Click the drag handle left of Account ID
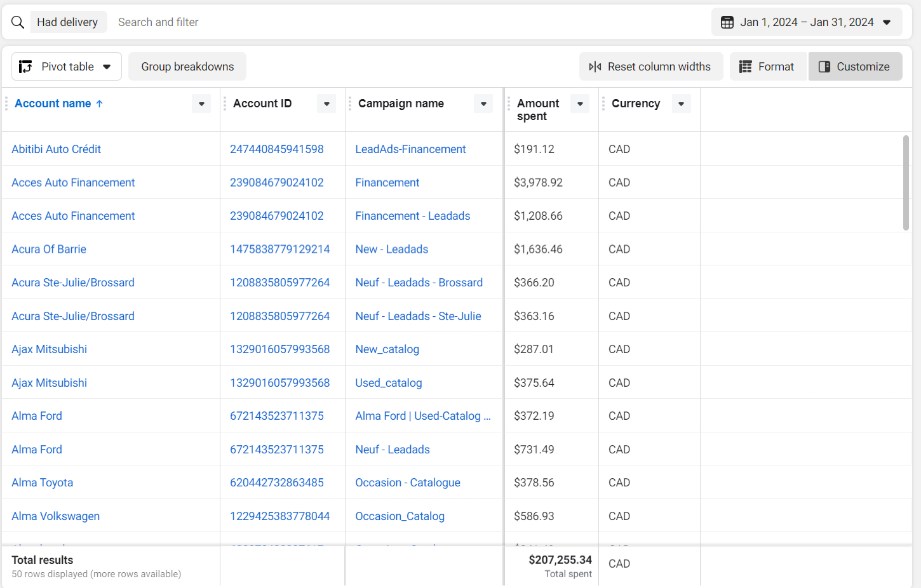 [225, 104]
